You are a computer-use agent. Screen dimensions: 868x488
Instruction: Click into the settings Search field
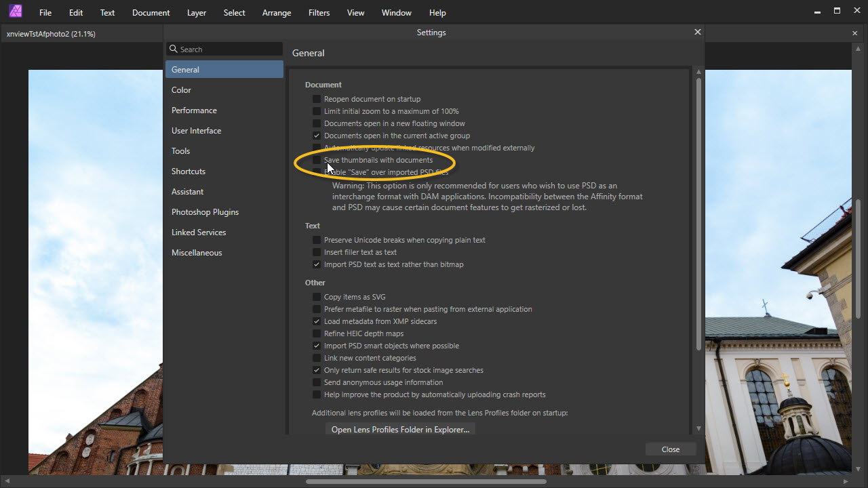229,49
